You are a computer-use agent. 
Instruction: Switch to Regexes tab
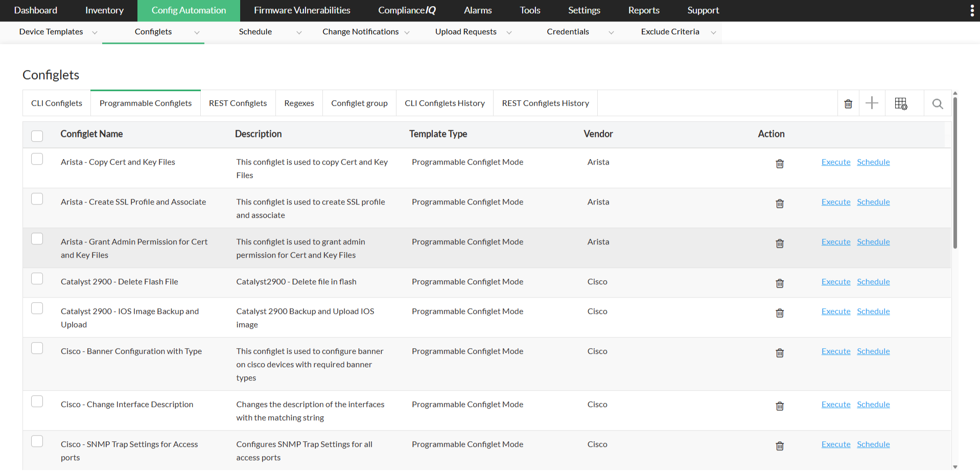pyautogui.click(x=299, y=103)
